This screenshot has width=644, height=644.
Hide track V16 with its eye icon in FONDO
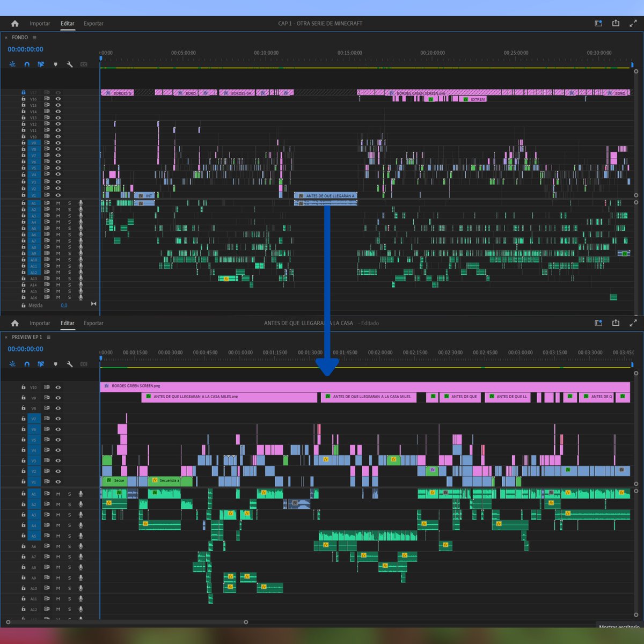(x=58, y=99)
